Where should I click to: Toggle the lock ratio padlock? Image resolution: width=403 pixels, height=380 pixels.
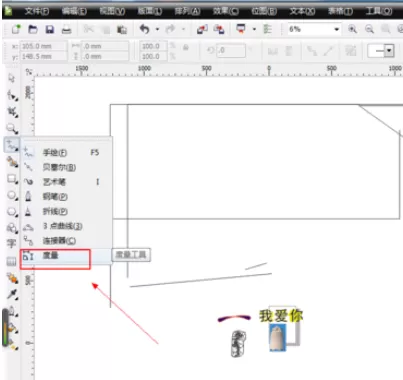coord(186,48)
